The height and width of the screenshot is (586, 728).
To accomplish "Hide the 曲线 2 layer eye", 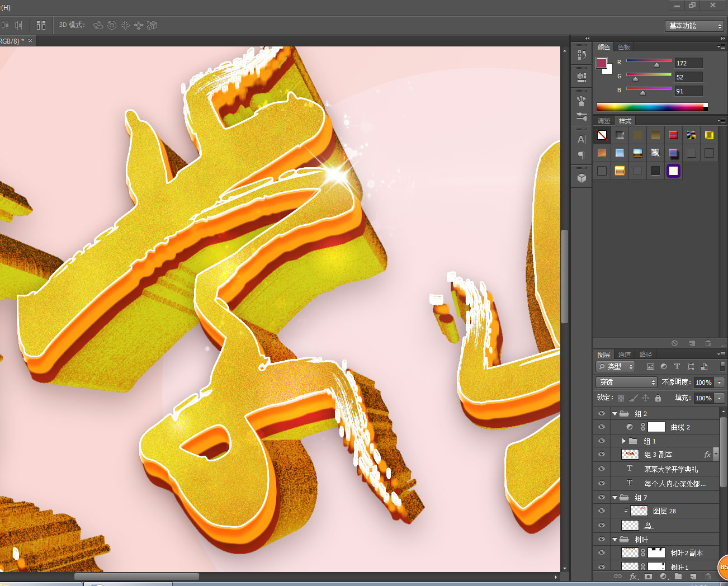I will click(x=602, y=427).
